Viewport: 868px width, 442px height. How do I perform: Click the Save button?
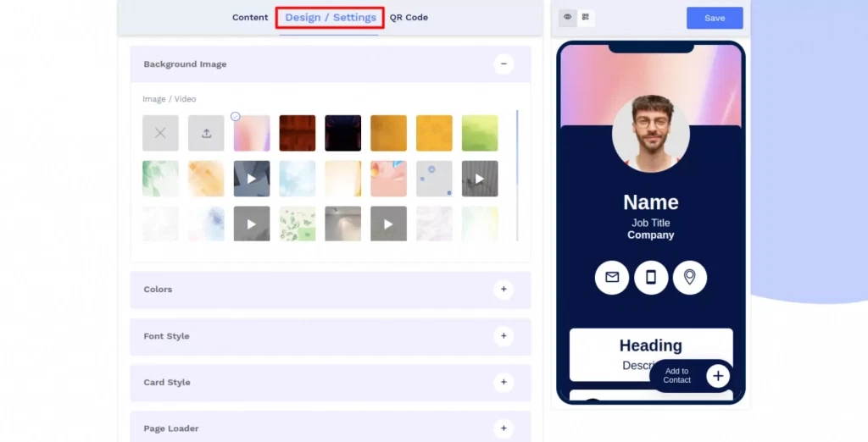pos(715,18)
